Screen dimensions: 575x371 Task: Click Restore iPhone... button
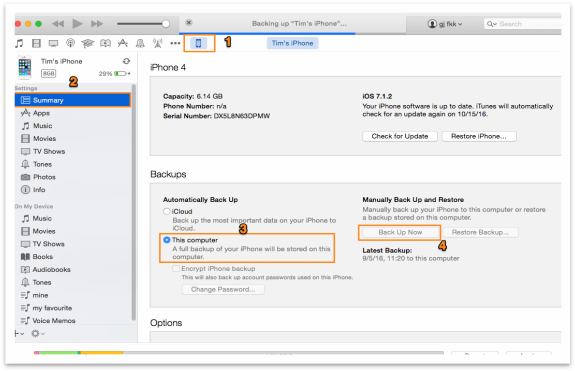[x=479, y=136]
